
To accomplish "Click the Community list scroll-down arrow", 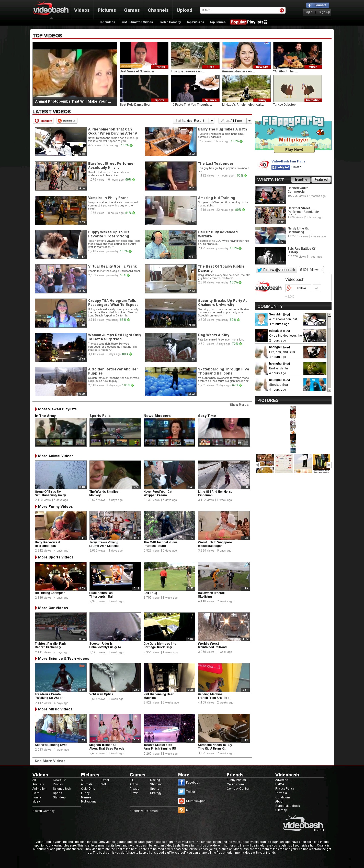I will point(329,390).
